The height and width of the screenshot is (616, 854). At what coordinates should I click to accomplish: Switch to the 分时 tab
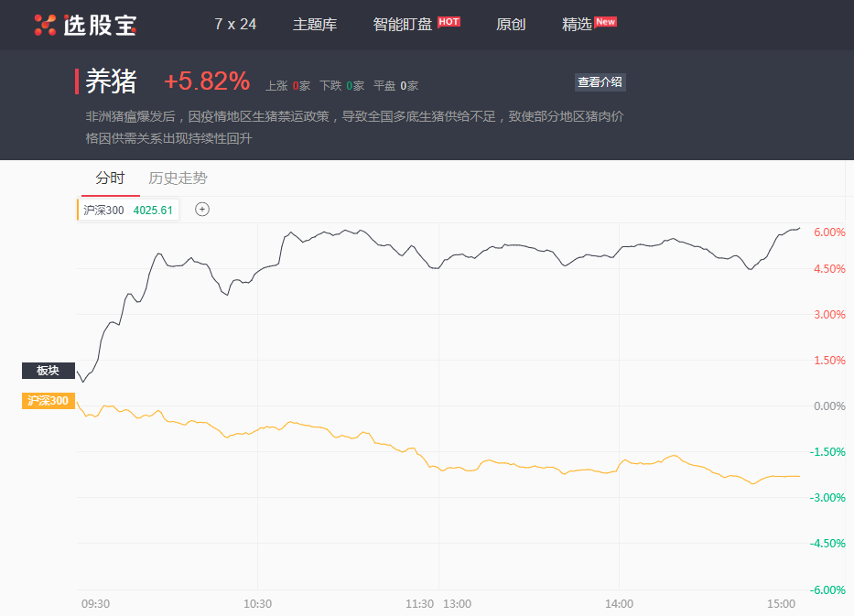tap(110, 178)
